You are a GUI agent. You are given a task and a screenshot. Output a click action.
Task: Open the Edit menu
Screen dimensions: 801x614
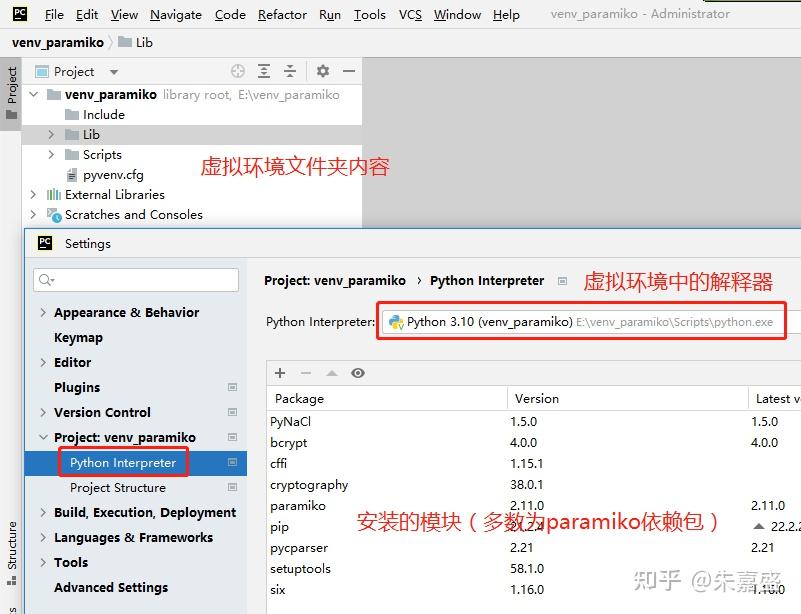point(87,15)
